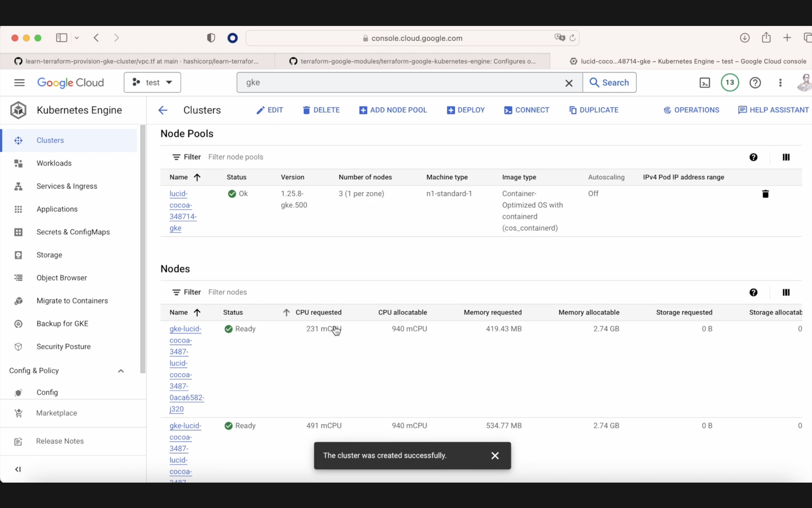Click the user account avatar

click(804, 83)
